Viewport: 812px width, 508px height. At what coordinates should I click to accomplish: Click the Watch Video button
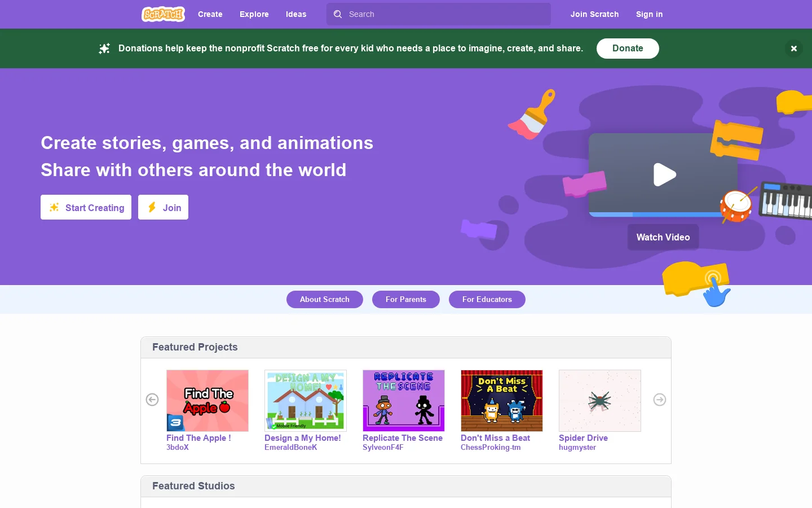point(663,237)
